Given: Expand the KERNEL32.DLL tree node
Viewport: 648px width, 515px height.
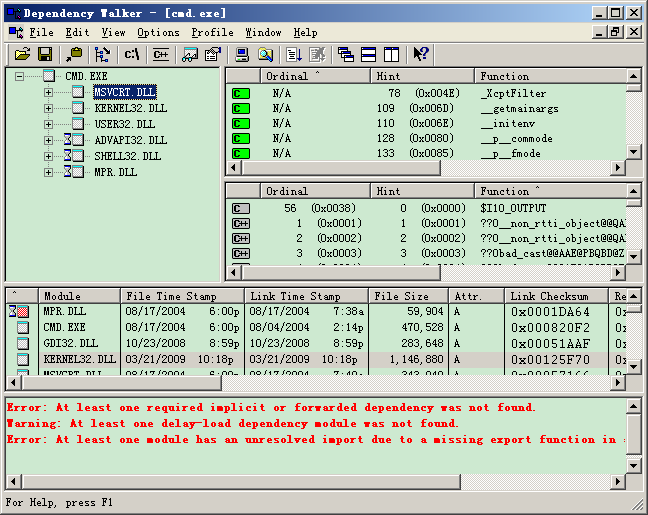Looking at the screenshot, I should coord(48,108).
